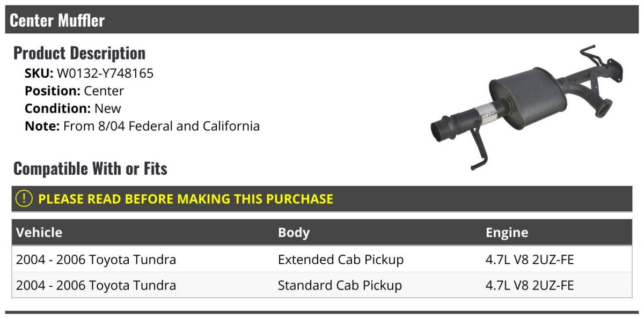Open the PLEASE READ BEFORE MAKING THIS PURCHASE banner
Image resolution: width=644 pixels, height=319 pixels.
(x=322, y=199)
